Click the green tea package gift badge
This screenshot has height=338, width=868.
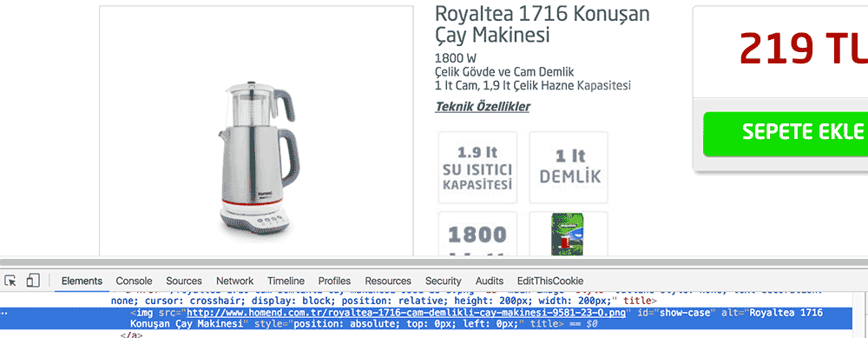[569, 234]
